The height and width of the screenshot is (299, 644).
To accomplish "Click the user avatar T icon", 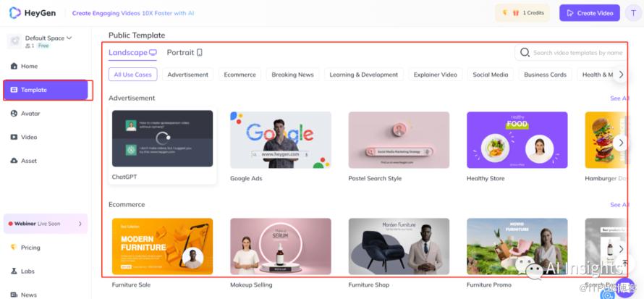I will [x=633, y=13].
